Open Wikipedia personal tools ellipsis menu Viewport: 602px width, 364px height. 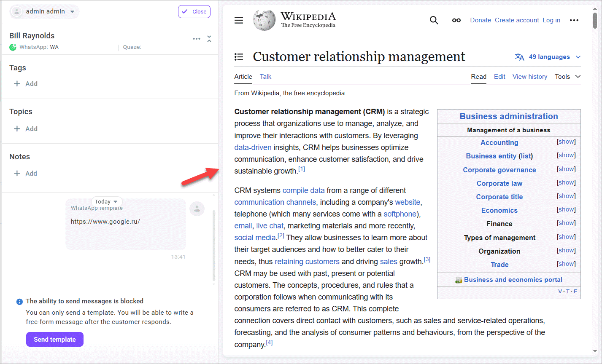tap(574, 20)
